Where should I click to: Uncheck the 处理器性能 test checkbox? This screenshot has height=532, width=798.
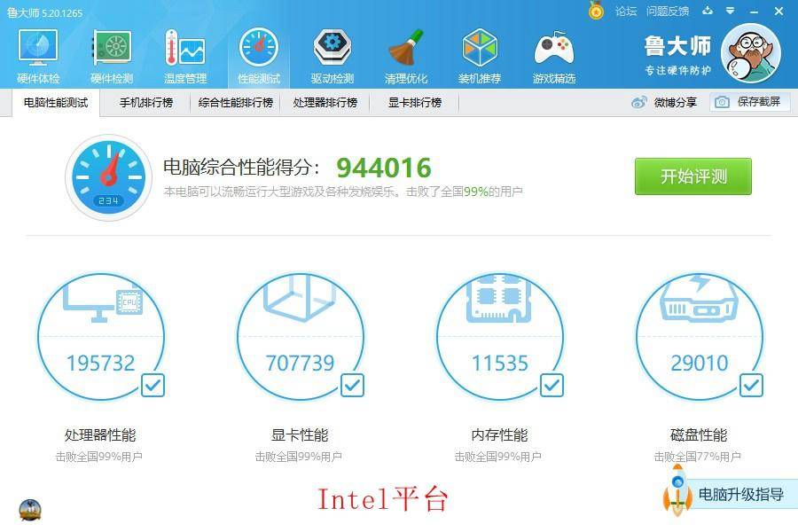pos(153,386)
